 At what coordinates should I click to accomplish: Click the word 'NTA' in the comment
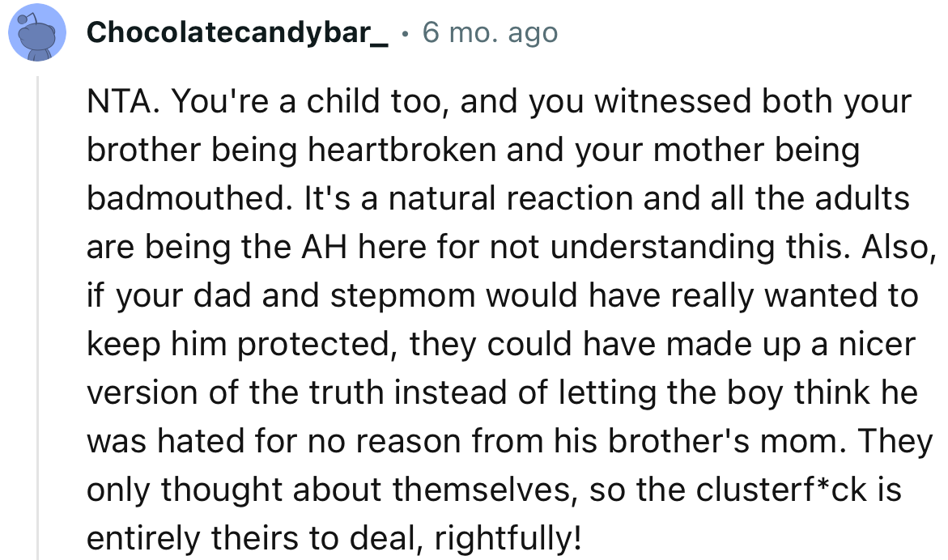coord(116,101)
